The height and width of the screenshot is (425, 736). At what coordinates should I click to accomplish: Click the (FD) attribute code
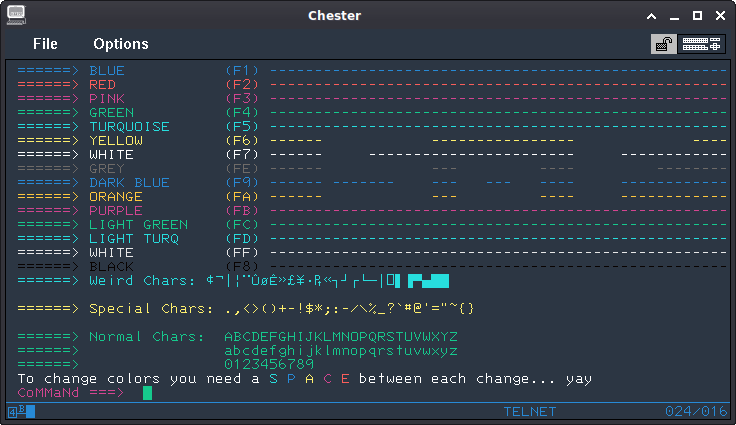click(242, 239)
